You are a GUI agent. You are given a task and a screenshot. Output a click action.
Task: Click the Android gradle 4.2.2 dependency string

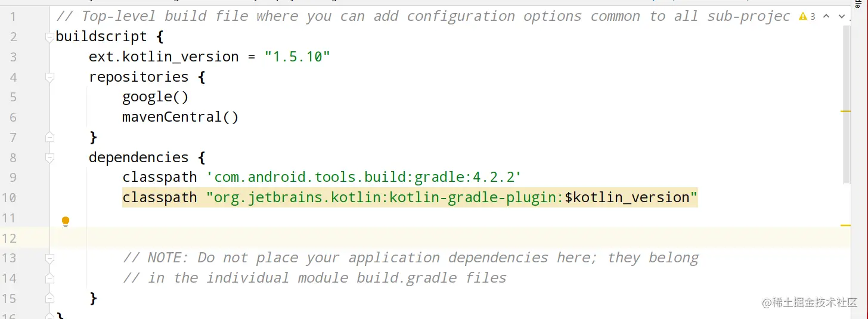tap(364, 177)
